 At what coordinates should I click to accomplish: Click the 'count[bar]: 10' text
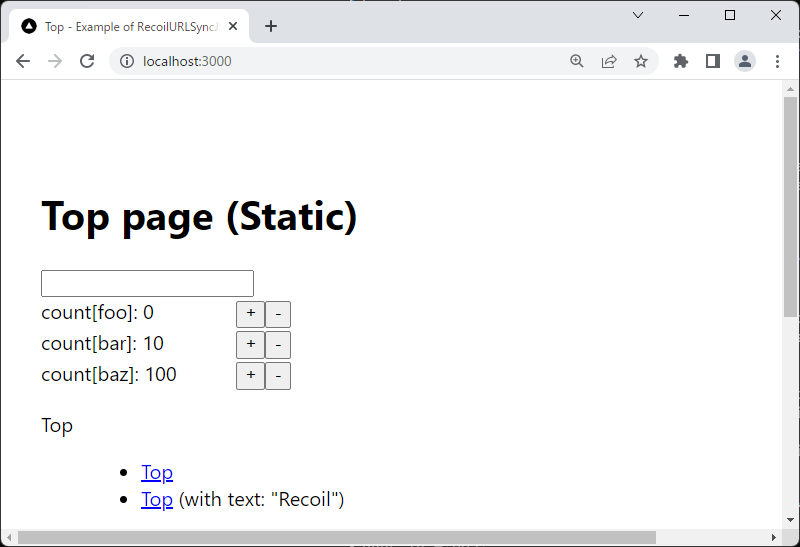point(103,343)
